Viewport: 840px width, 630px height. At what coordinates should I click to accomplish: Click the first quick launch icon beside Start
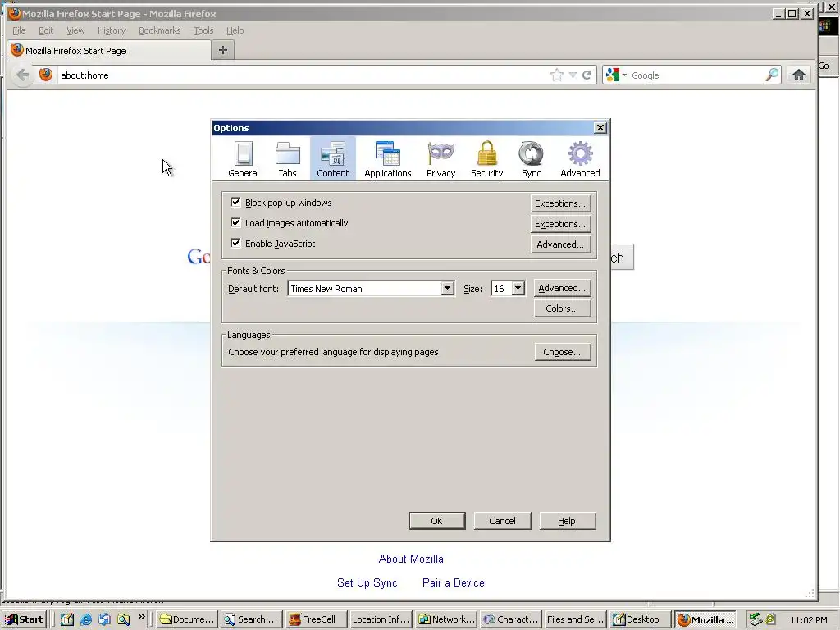pos(67,619)
